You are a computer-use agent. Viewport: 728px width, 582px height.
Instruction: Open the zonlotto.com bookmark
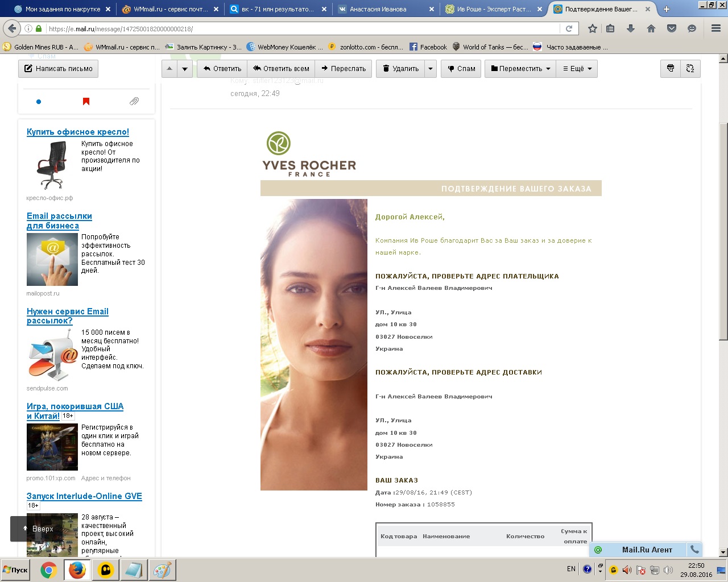click(x=366, y=47)
